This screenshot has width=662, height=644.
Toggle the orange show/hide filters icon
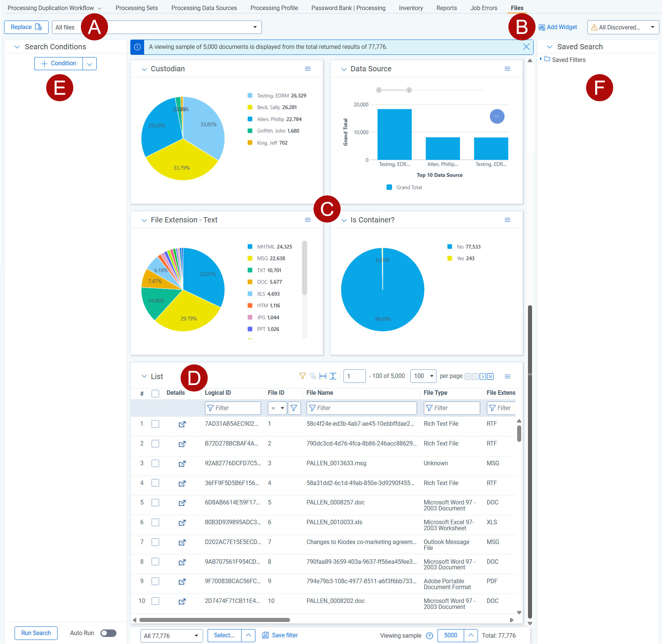302,376
